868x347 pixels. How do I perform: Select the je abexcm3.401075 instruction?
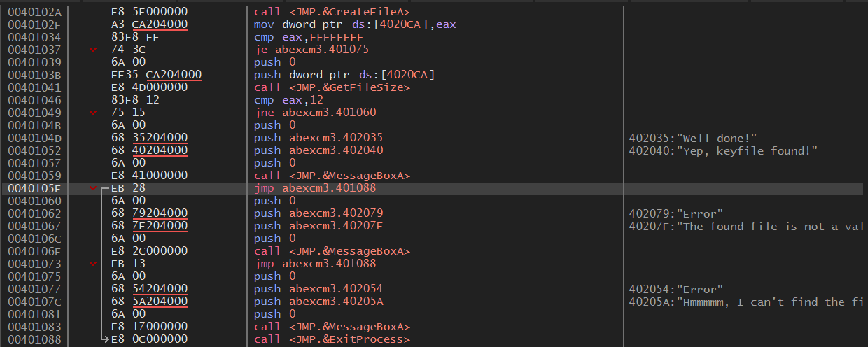coord(311,50)
